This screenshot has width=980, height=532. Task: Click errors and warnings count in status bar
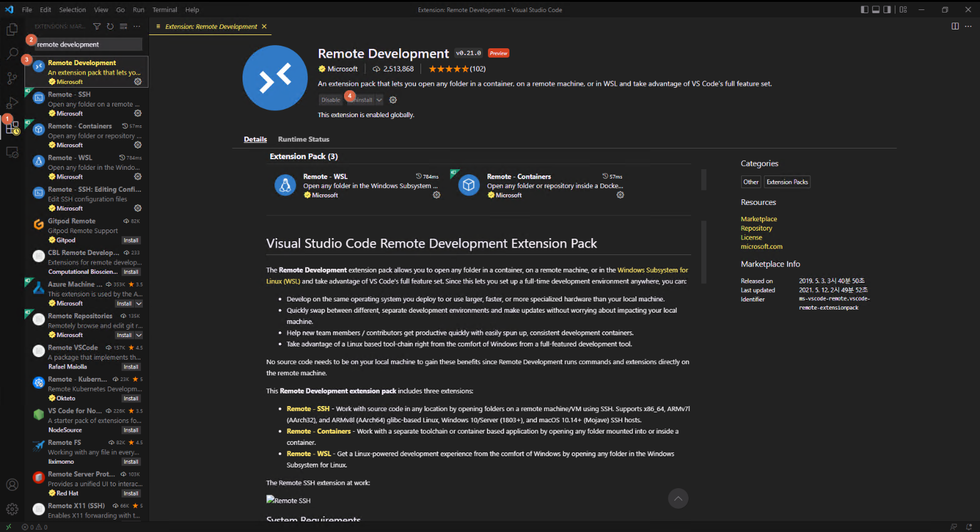34,527
